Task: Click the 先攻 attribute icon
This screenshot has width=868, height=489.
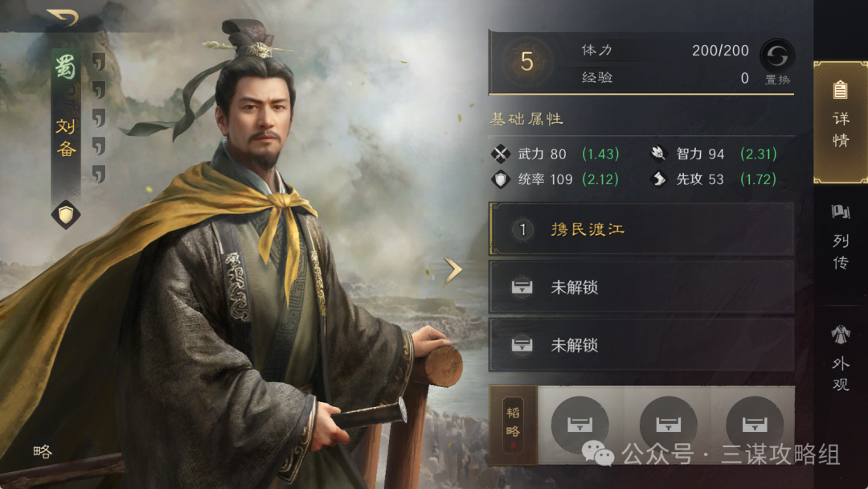Action: click(658, 179)
